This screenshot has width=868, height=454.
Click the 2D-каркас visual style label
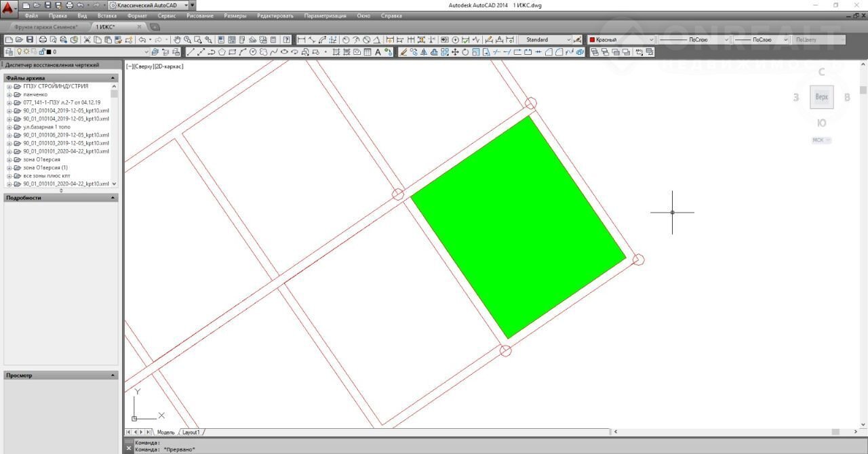tap(169, 66)
